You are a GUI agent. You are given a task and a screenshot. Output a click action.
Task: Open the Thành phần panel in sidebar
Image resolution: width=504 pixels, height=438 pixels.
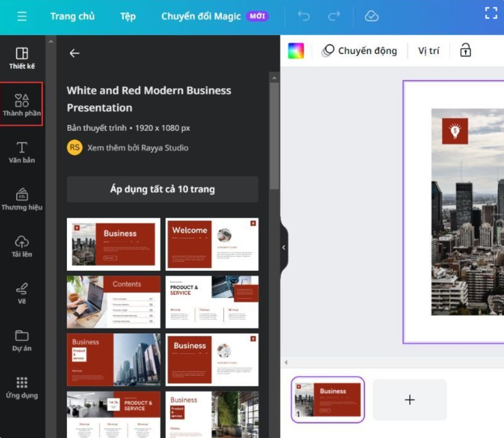[x=22, y=104]
